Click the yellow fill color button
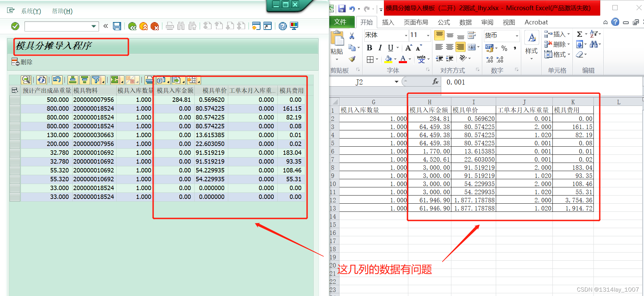The image size is (644, 296). (388, 59)
